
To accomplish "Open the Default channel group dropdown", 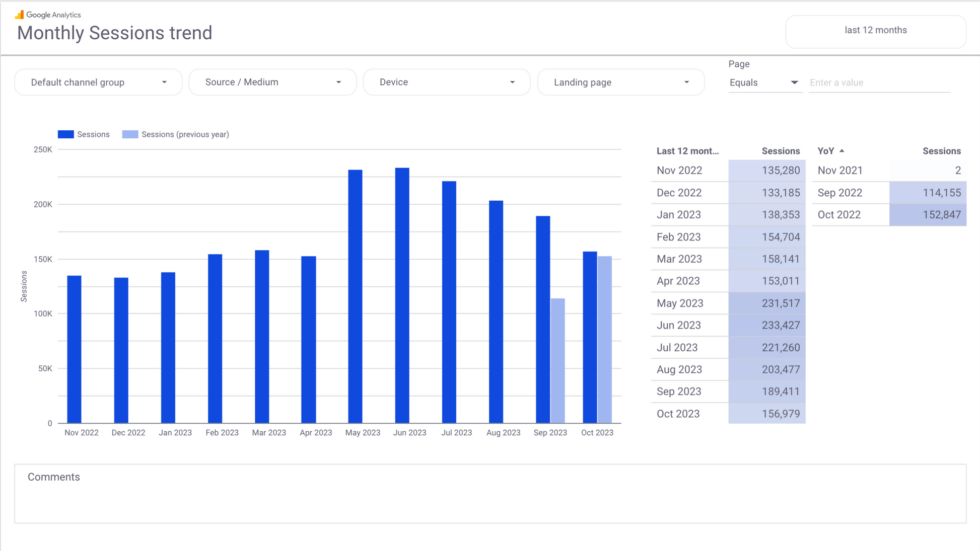I will coord(98,82).
